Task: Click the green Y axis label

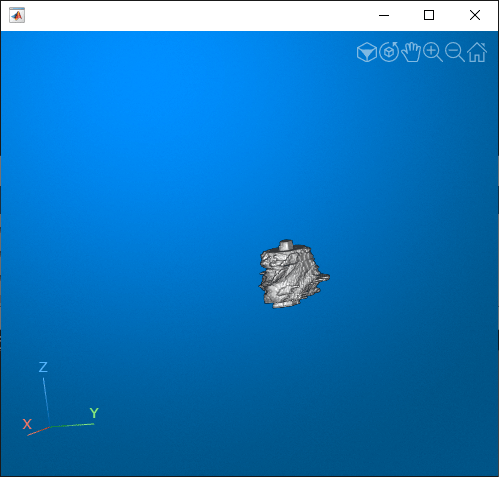Action: click(94, 413)
